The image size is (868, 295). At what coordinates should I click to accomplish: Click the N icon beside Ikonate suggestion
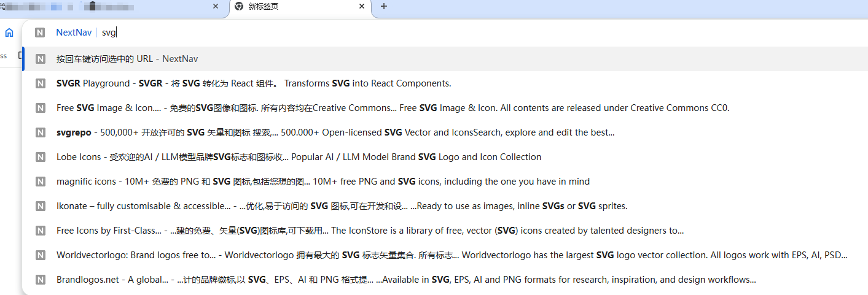[x=40, y=206]
